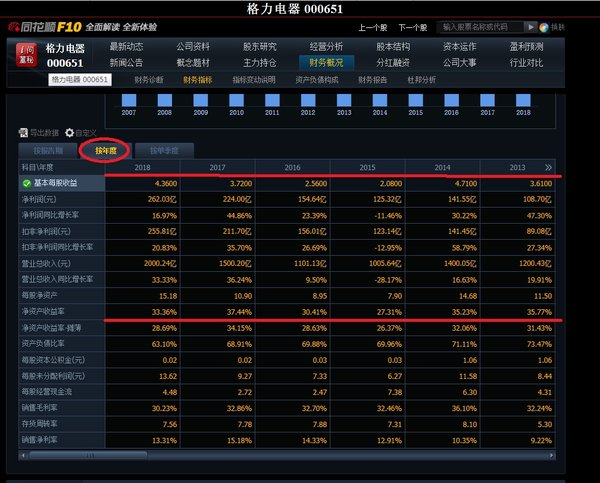600x483 pixels.
Task: Open the 新闻公告 menu
Action: point(126,63)
